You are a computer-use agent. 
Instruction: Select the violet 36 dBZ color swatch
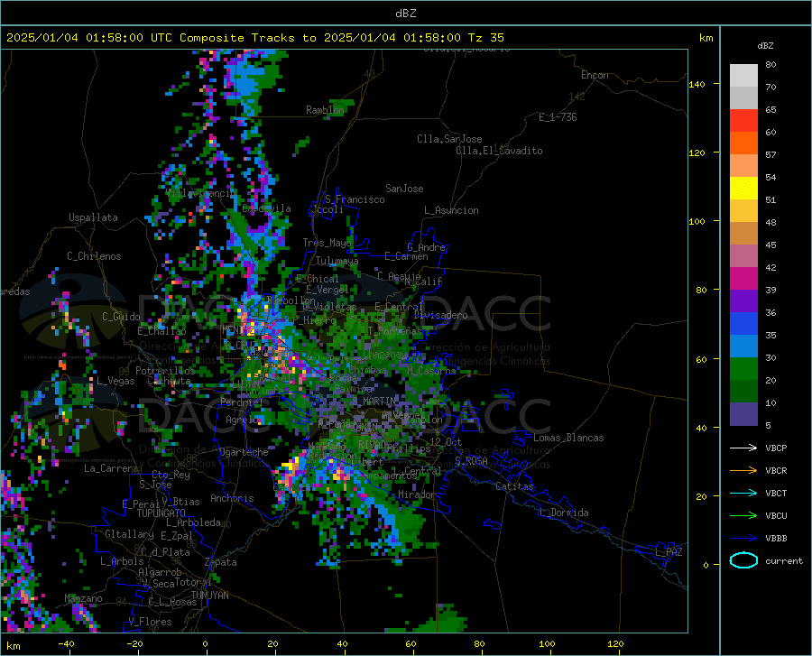pos(743,301)
